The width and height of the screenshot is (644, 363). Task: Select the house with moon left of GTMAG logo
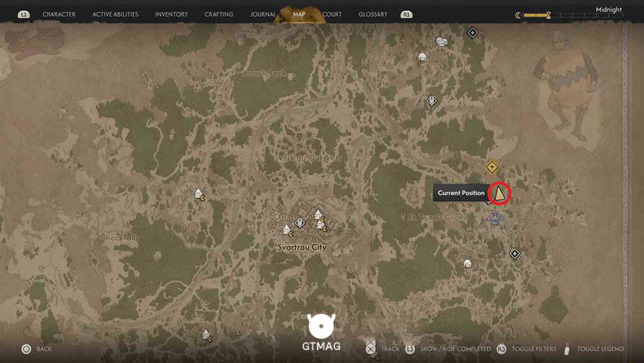click(x=207, y=335)
